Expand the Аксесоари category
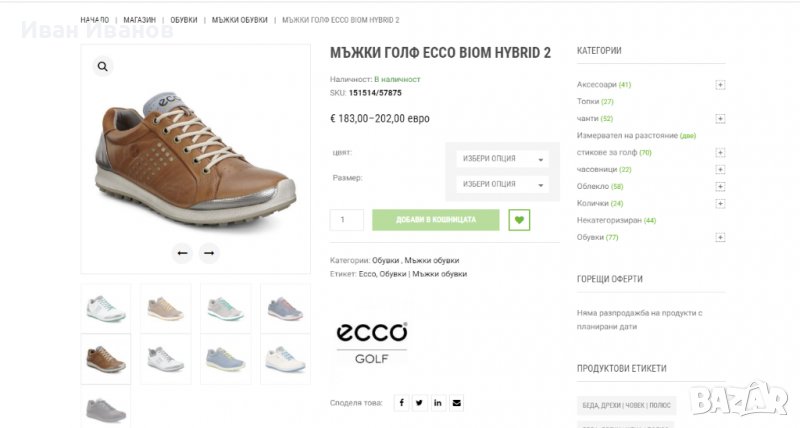Screen dimensions: 800x428 (x=720, y=85)
